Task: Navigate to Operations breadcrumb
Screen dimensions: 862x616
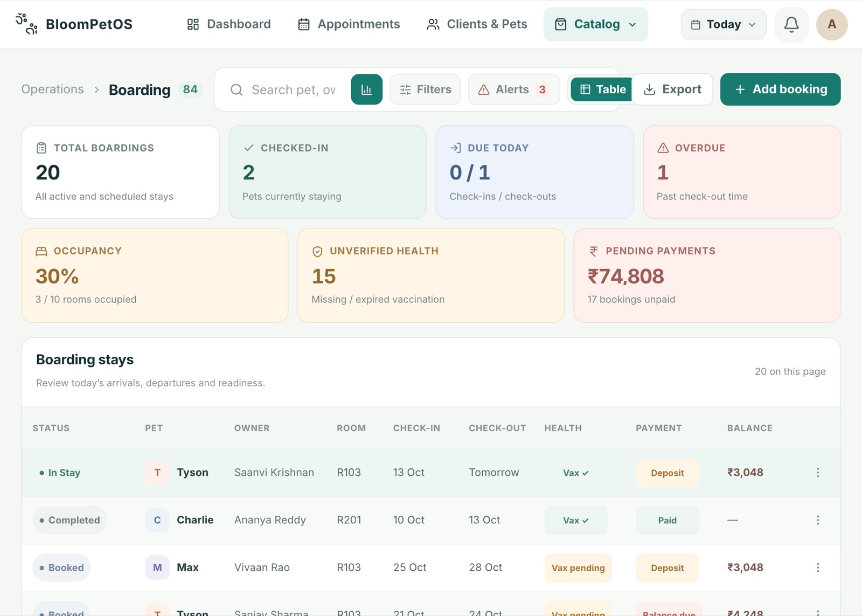Action: pos(53,89)
